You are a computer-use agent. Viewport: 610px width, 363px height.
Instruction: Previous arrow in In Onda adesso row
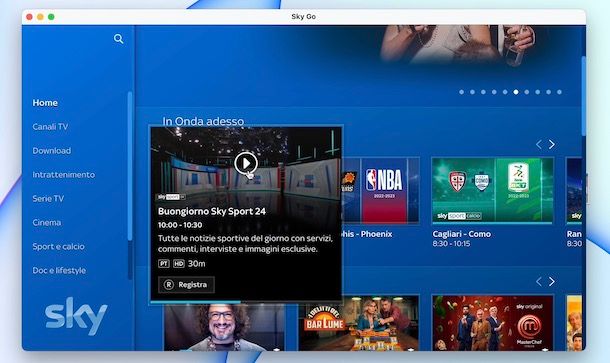539,145
